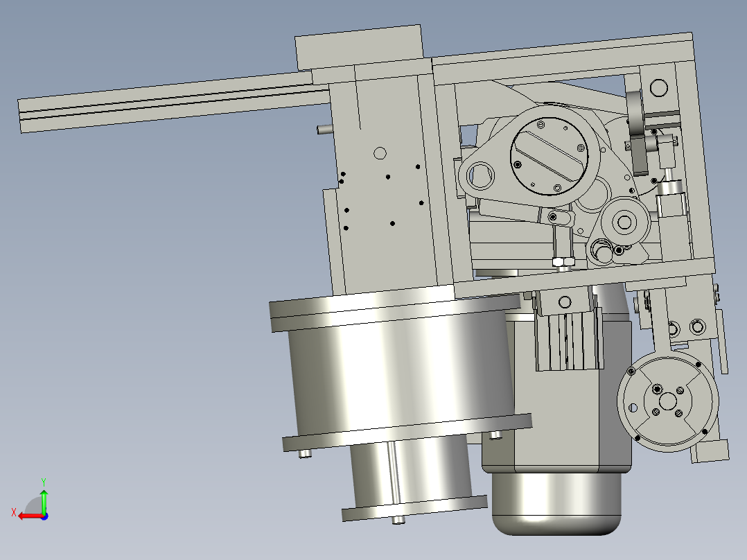
Task: Select the rounded motor end cap at bottom
Action: click(x=556, y=503)
